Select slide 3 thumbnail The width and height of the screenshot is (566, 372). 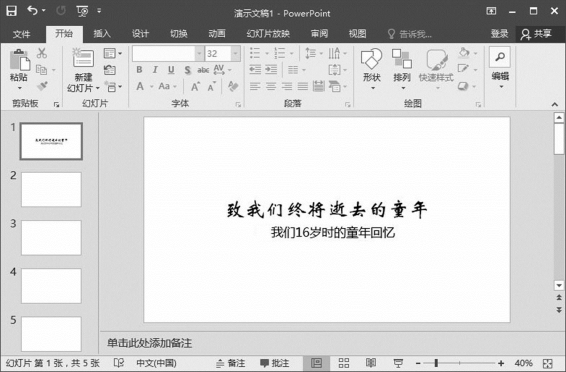51,238
